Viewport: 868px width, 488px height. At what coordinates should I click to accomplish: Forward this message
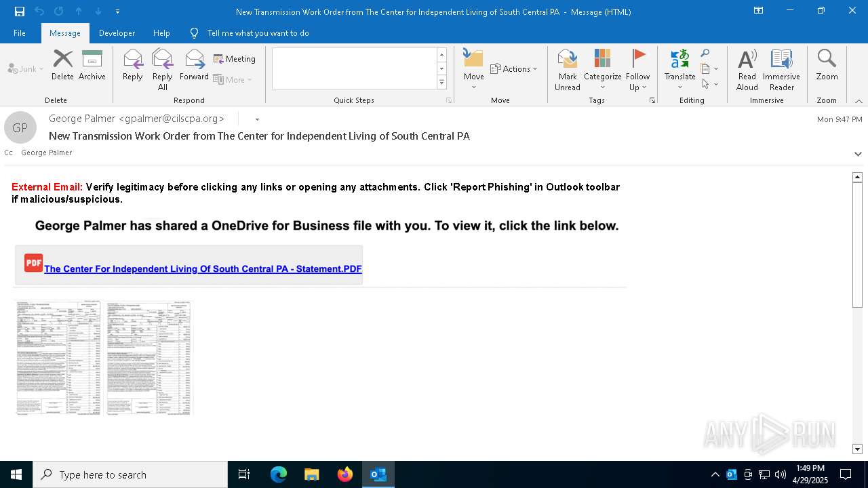(194, 65)
